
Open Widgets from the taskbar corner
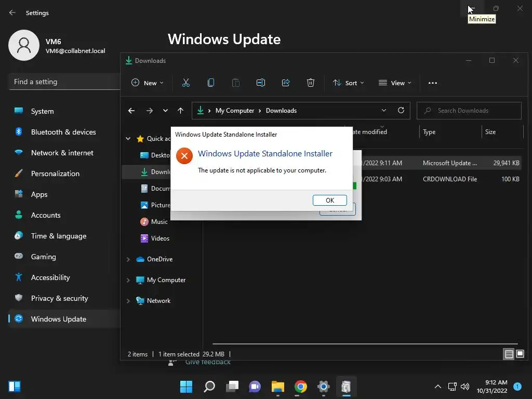tap(15, 387)
